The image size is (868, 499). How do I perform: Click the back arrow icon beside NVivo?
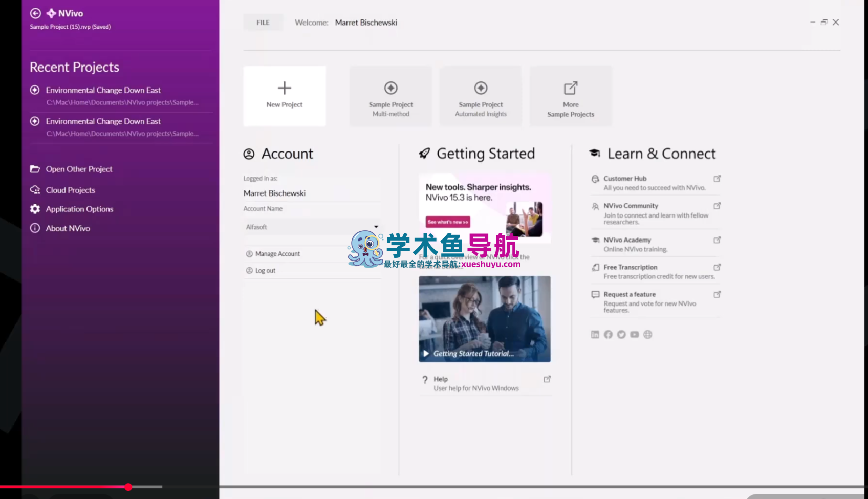coord(35,13)
